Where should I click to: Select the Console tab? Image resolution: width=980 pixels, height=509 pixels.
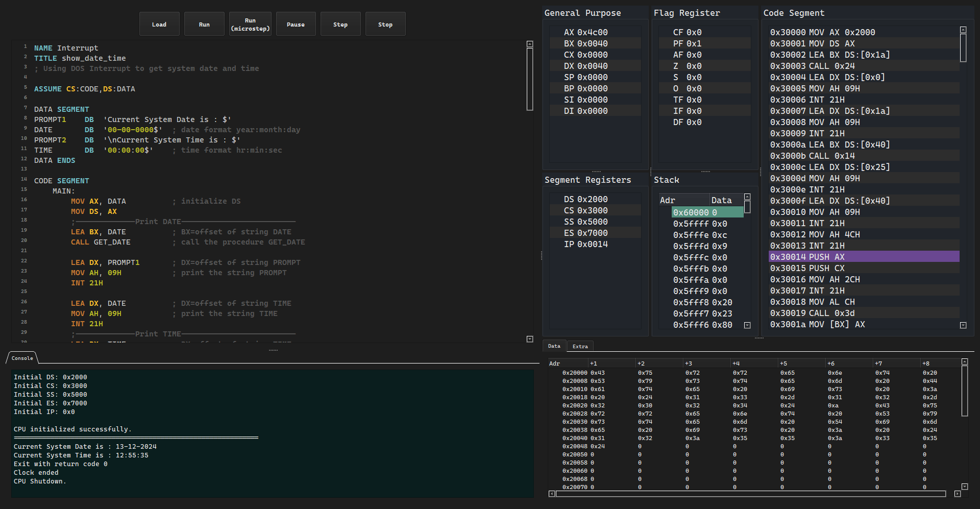[x=22, y=358]
